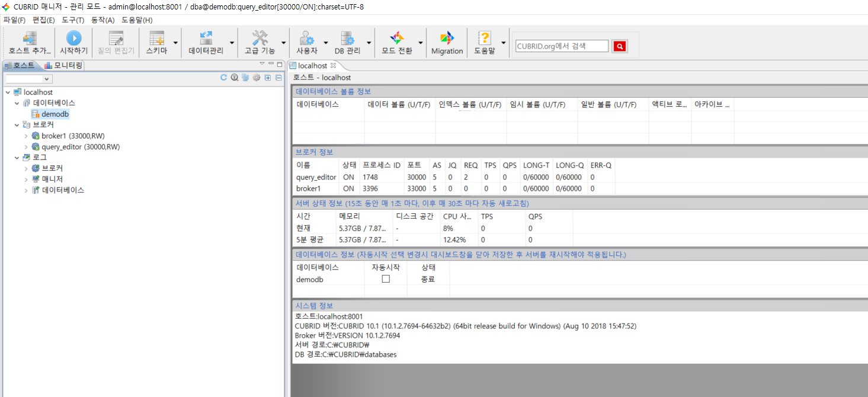Open the view menu triangle in host panel

[262, 63]
